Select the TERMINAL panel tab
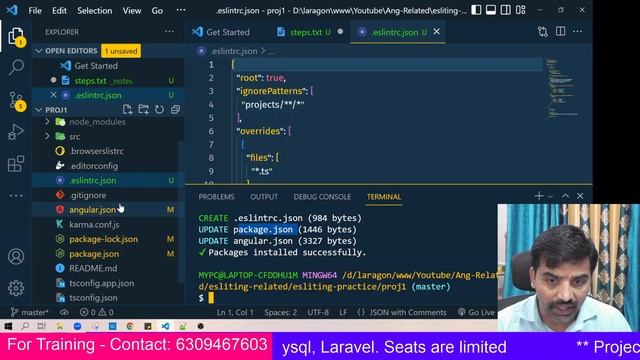Viewport: 640px width, 360px height. click(x=384, y=197)
